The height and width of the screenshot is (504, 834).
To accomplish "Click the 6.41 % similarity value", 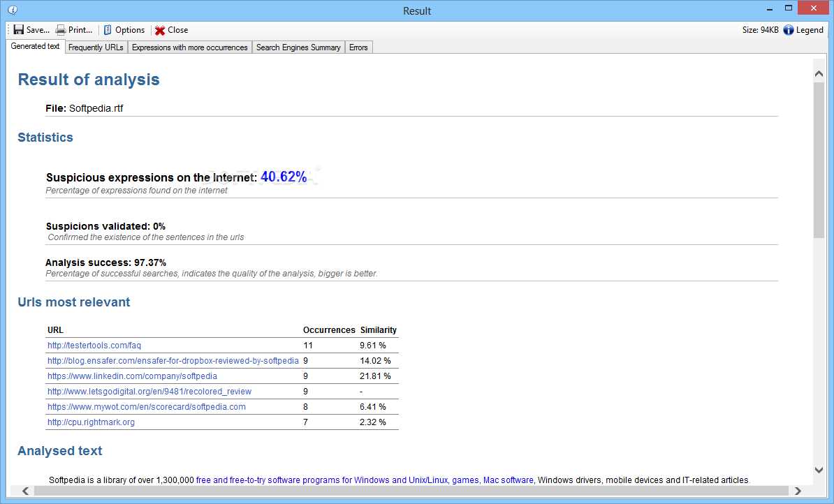I will coord(373,407).
